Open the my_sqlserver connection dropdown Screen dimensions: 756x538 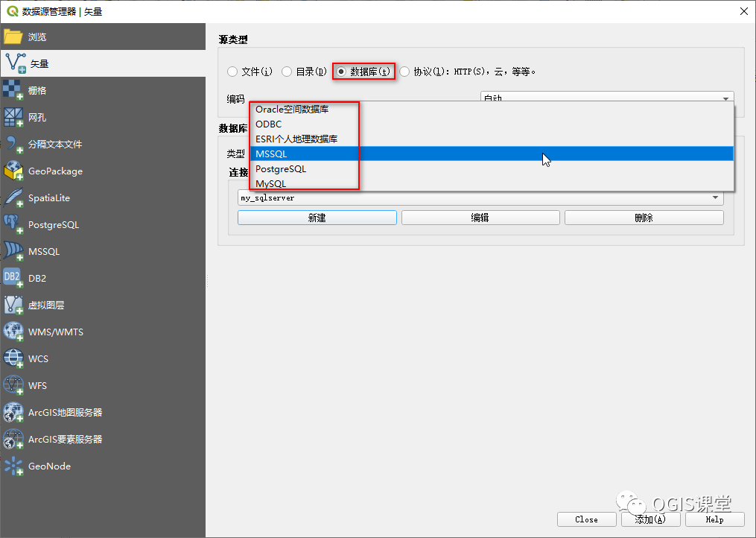[x=480, y=197]
